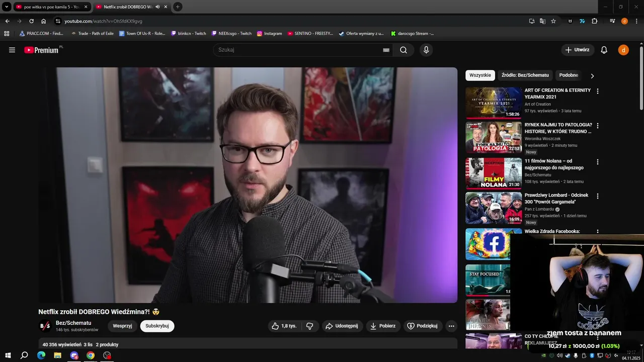The height and width of the screenshot is (362, 644).
Task: Open a new browser tab
Action: point(178,7)
